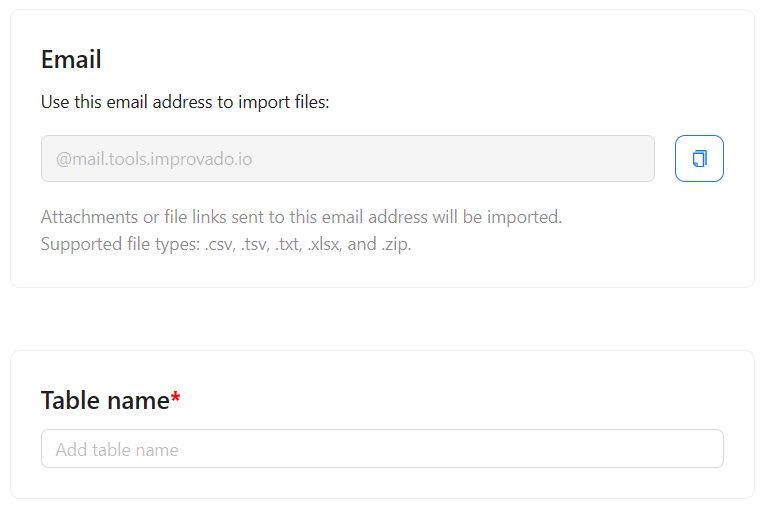Click the '.xlsx' file type text
This screenshot has width=769, height=508.
(325, 244)
